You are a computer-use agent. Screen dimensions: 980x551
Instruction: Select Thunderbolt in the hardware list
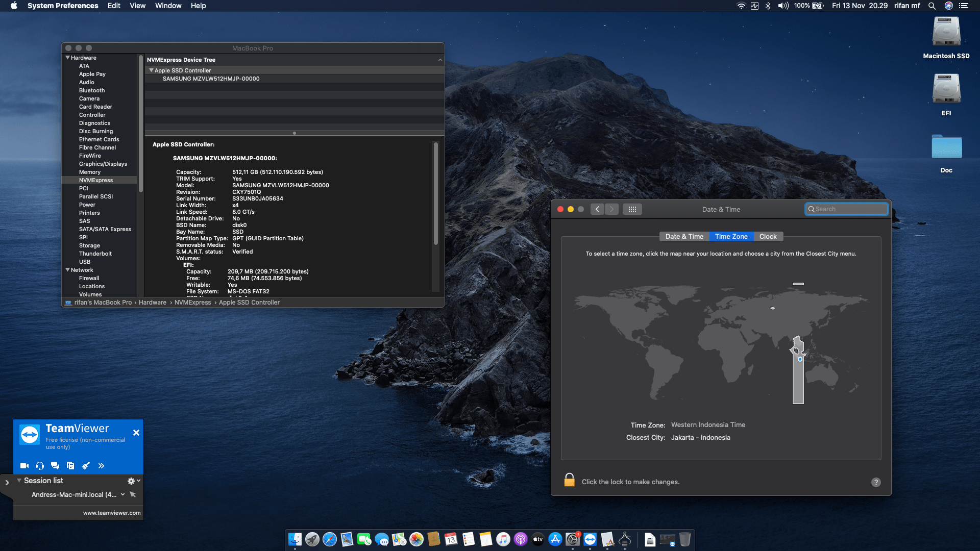click(95, 254)
